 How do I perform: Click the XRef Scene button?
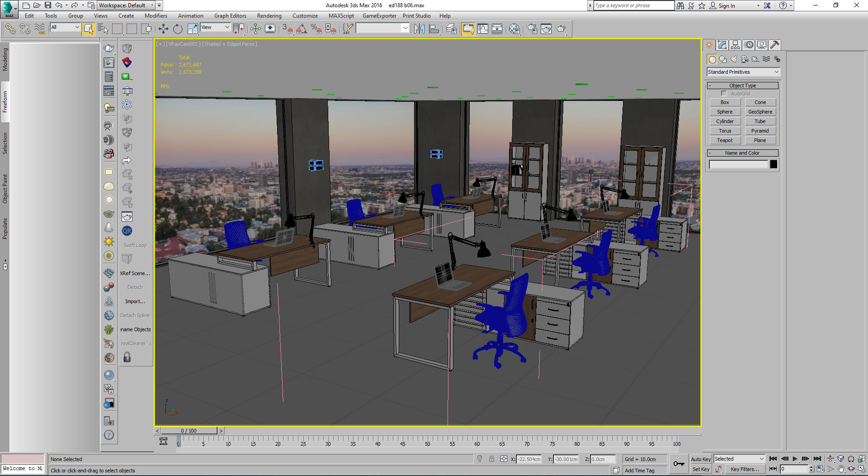[135, 273]
